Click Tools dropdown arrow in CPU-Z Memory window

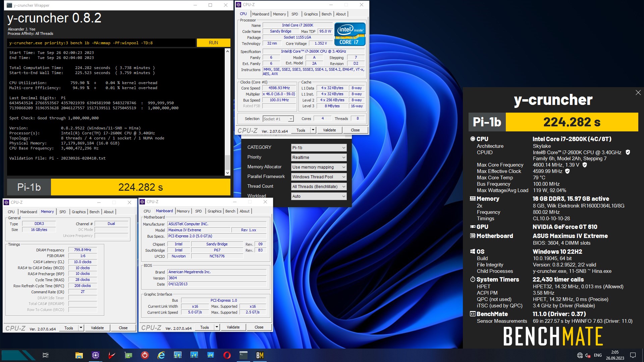pyautogui.click(x=81, y=328)
